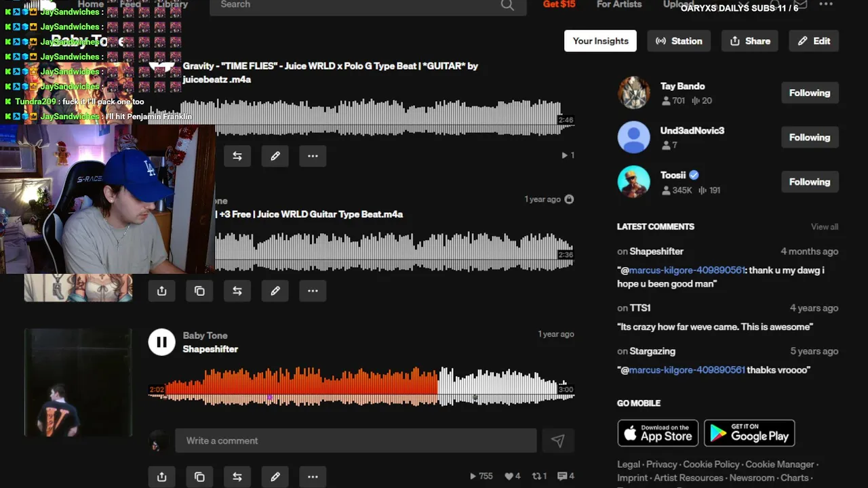Open Tay Bando's avatar
This screenshot has width=868, height=488.
coord(634,93)
